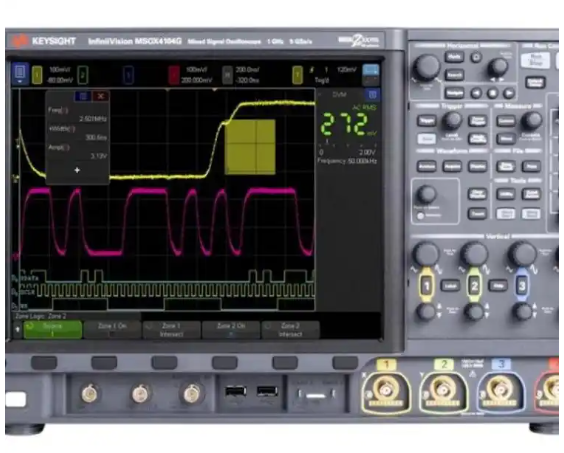Screen dimensions: 564x453
Task: Push the trigger Level knob
Action: [452, 121]
